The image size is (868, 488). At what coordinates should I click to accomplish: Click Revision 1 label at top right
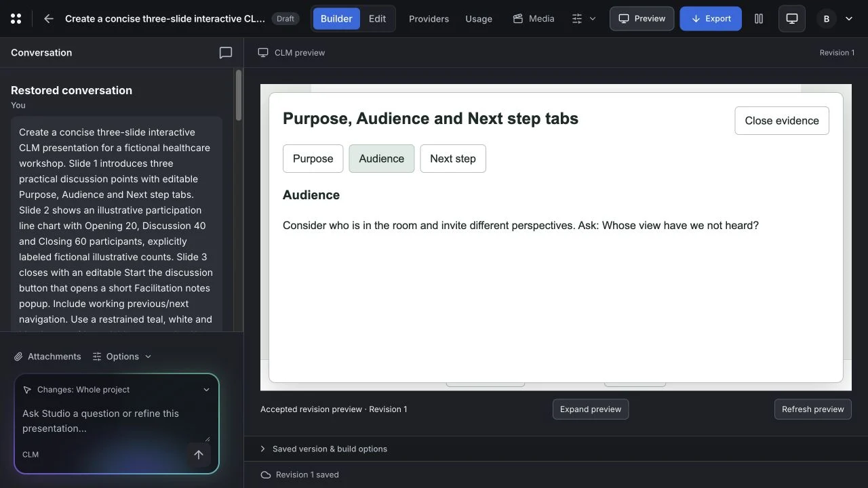pos(837,53)
